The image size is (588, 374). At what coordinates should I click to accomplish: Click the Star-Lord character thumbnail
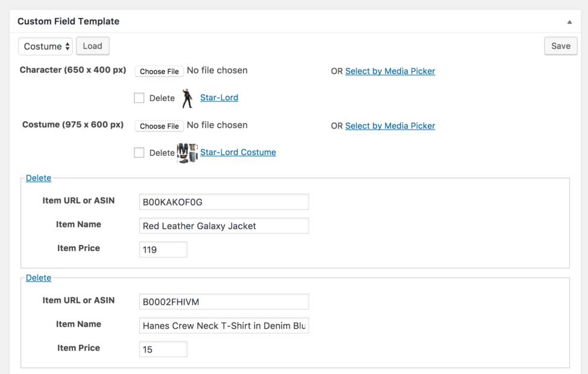(x=187, y=98)
